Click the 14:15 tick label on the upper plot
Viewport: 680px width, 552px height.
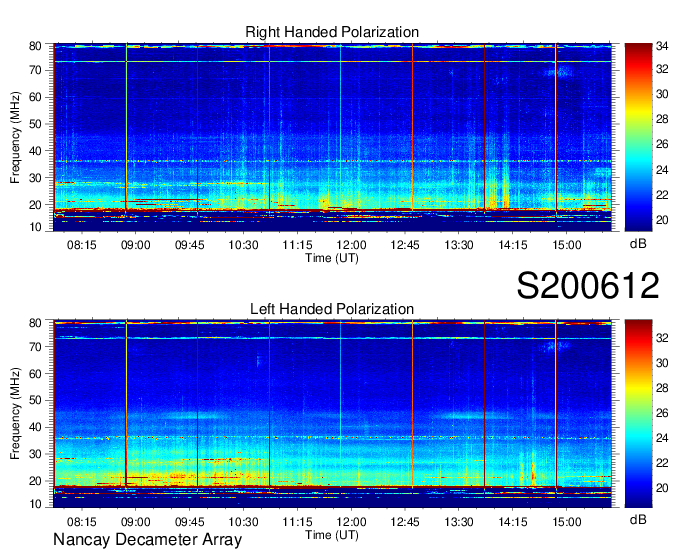(x=513, y=245)
